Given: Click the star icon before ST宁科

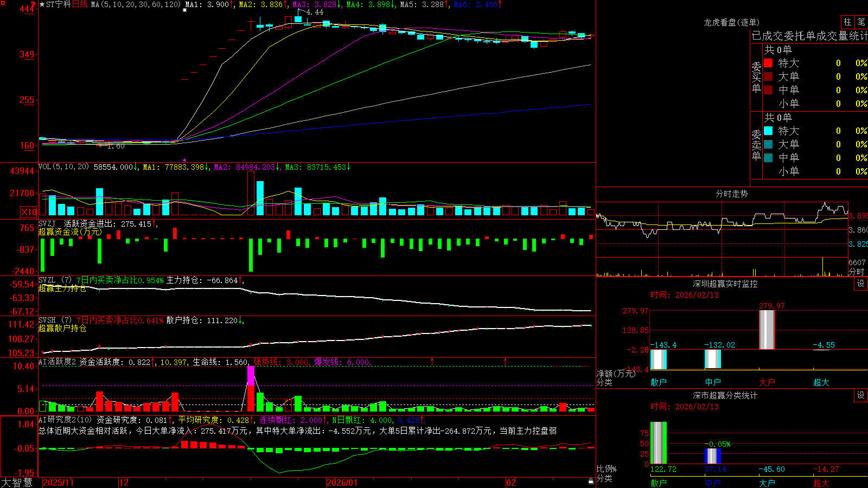Looking at the screenshot, I should click(x=42, y=4).
